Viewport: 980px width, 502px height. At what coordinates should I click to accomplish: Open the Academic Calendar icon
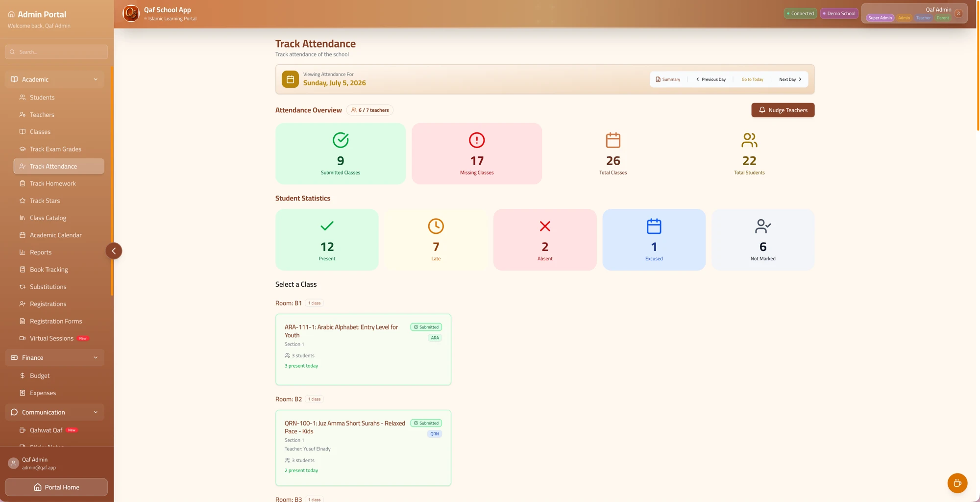point(22,235)
